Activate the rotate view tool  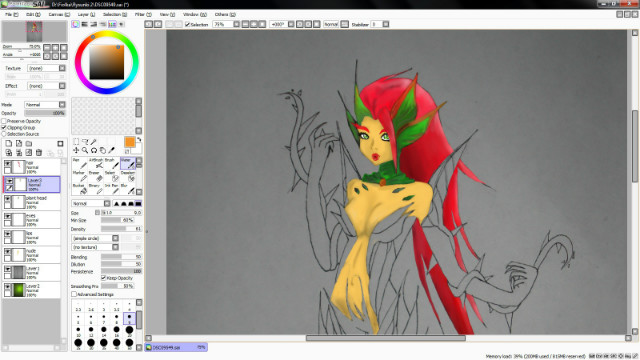[x=93, y=150]
